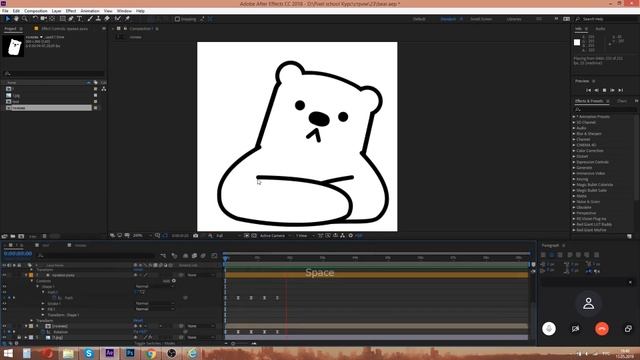Select the Roto Brush tool
Screen dimensions: 640x360
(118, 19)
